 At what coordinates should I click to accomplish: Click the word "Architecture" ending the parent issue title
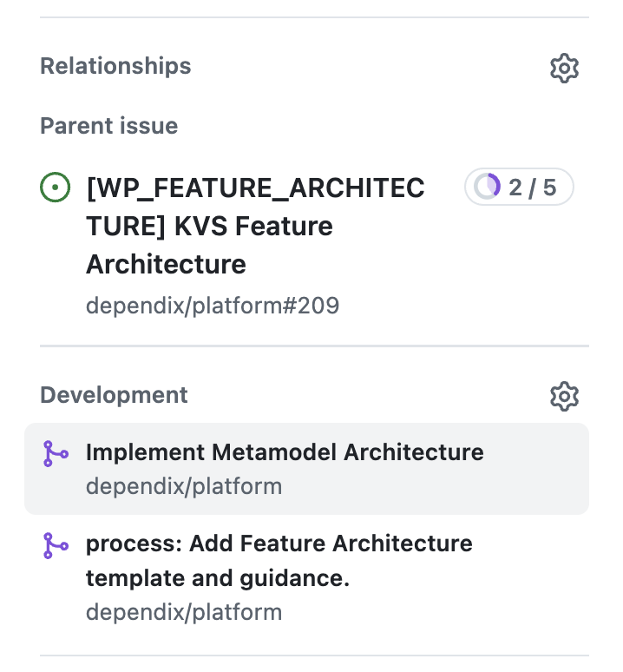tap(166, 264)
